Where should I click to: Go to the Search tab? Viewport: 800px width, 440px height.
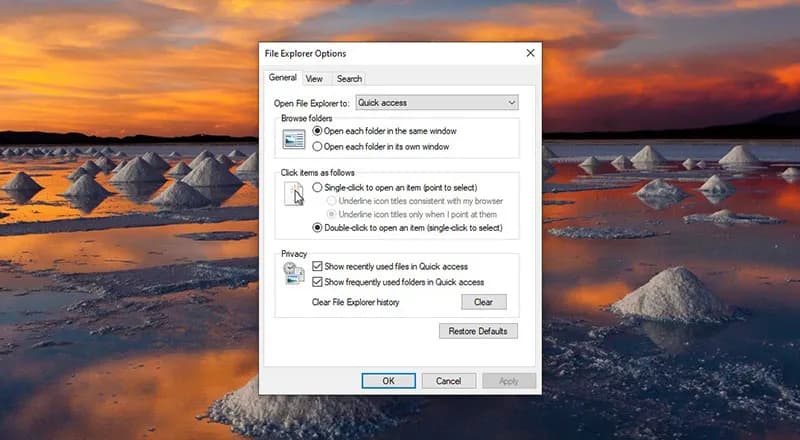pyautogui.click(x=349, y=78)
